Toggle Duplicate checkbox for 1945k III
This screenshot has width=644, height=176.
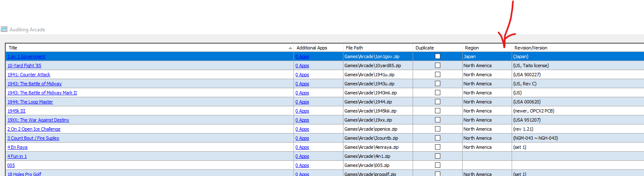[x=437, y=111]
